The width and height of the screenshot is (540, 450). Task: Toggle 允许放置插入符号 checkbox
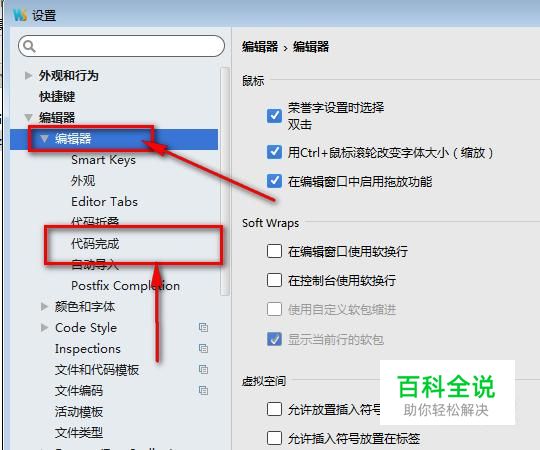274,409
